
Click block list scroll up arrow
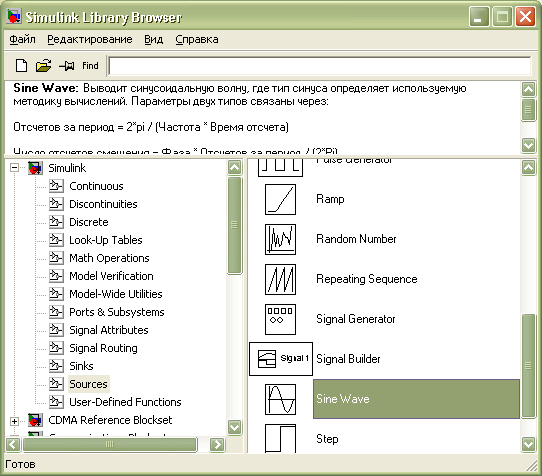pyautogui.click(x=529, y=168)
